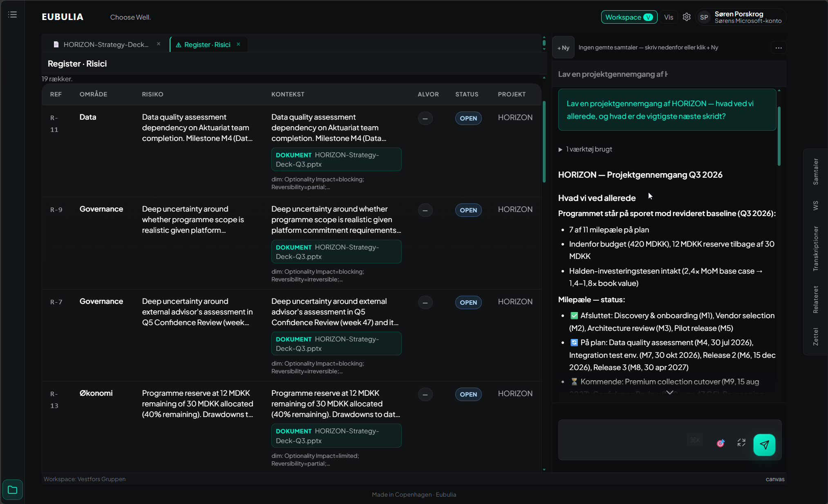Start a new conversation with + Ny

click(563, 48)
